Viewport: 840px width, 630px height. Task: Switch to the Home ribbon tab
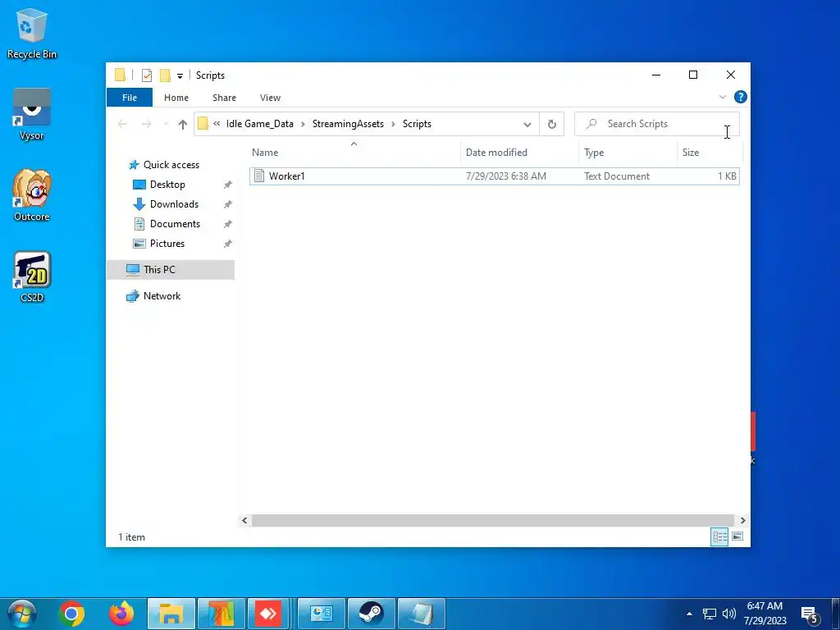pyautogui.click(x=176, y=98)
